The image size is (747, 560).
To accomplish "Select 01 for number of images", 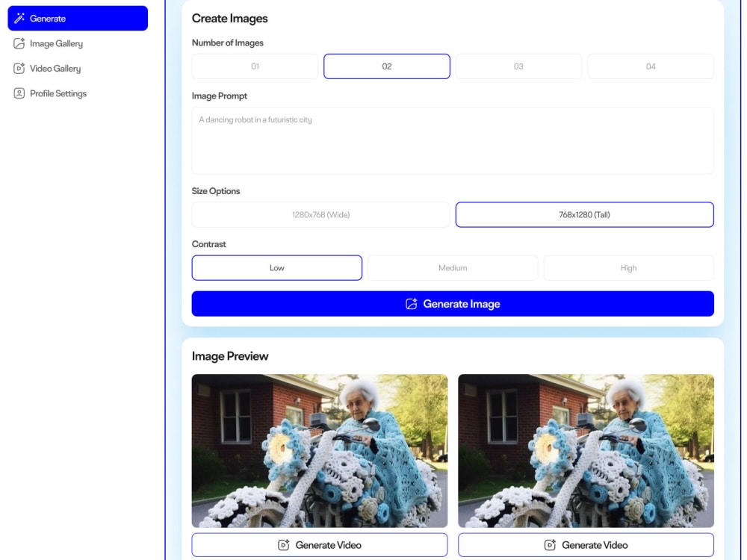I will 255,66.
